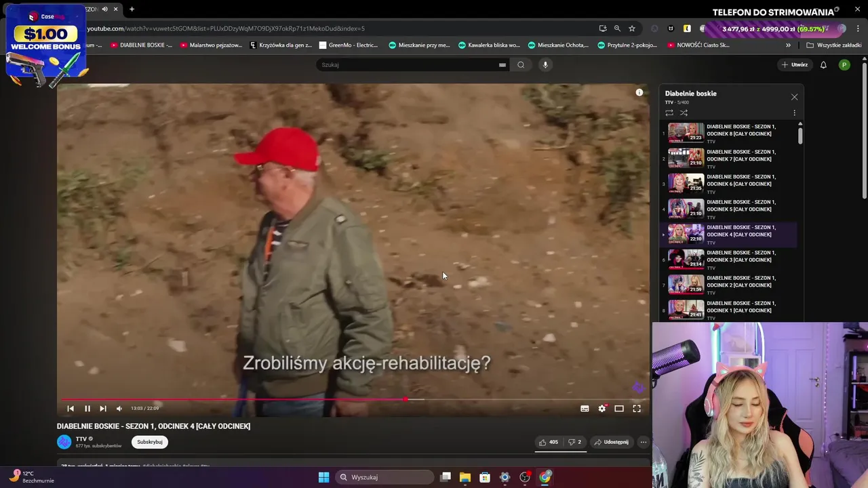Toggle subtitles in the video player
Screen dimensions: 868x488
coord(585,408)
